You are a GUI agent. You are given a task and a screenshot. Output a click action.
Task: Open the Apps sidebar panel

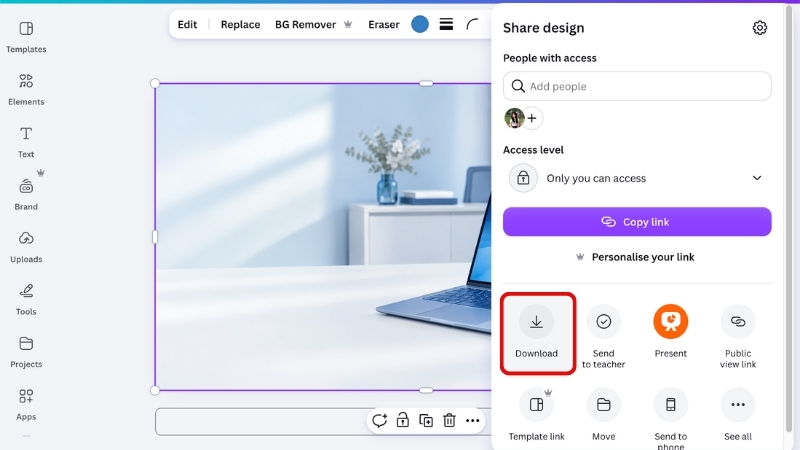(x=26, y=405)
